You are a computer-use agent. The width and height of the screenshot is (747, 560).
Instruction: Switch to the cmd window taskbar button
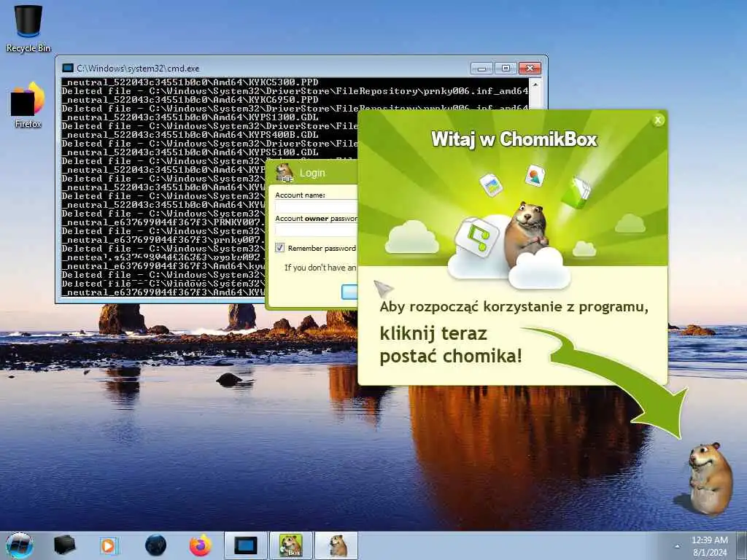pyautogui.click(x=246, y=545)
